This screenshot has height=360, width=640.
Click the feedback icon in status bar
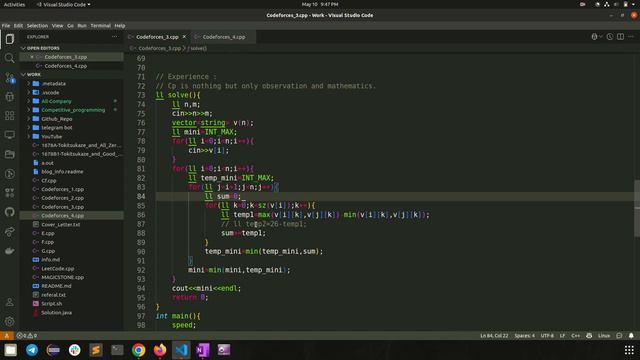pyautogui.click(x=619, y=336)
